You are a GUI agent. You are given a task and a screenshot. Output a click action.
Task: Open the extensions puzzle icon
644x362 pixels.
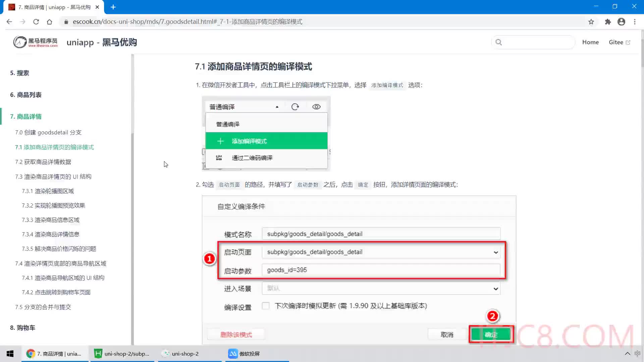[x=608, y=22]
